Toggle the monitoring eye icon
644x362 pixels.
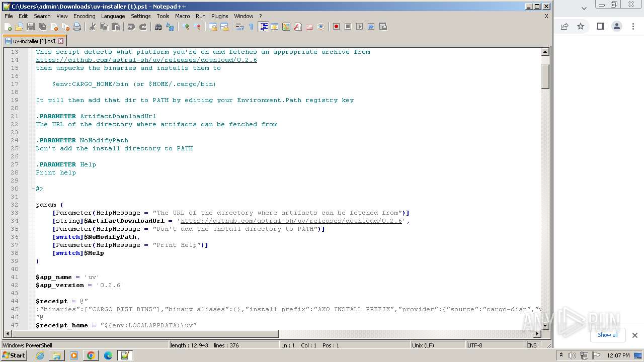point(321,27)
